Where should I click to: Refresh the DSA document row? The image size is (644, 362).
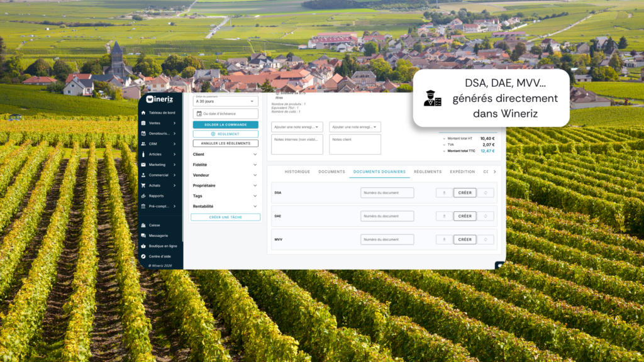tap(486, 193)
